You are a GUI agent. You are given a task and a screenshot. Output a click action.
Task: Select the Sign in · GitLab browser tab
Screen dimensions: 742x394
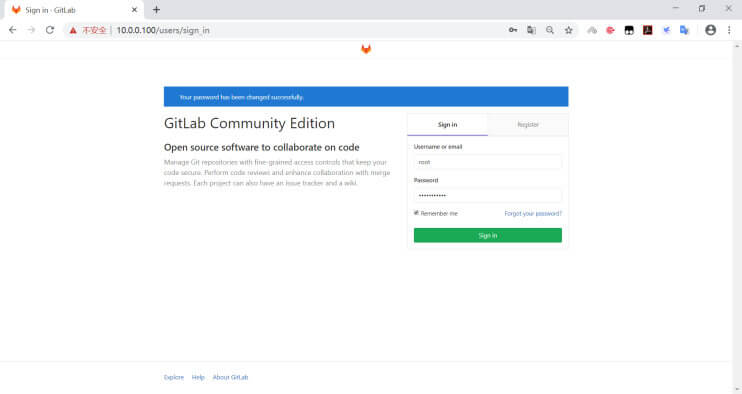coord(73,10)
